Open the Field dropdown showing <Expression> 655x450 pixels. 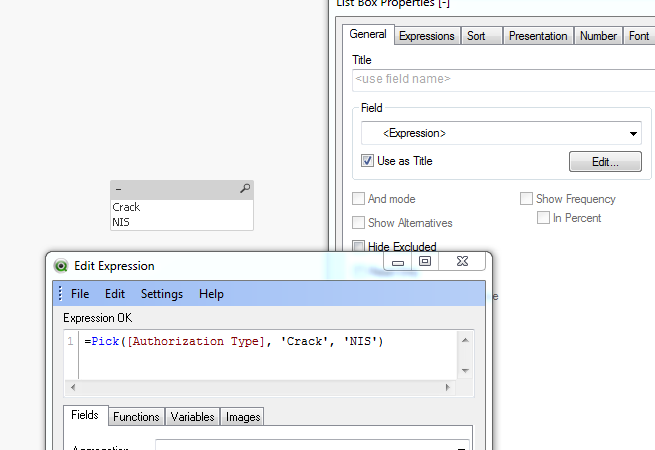tap(501, 133)
